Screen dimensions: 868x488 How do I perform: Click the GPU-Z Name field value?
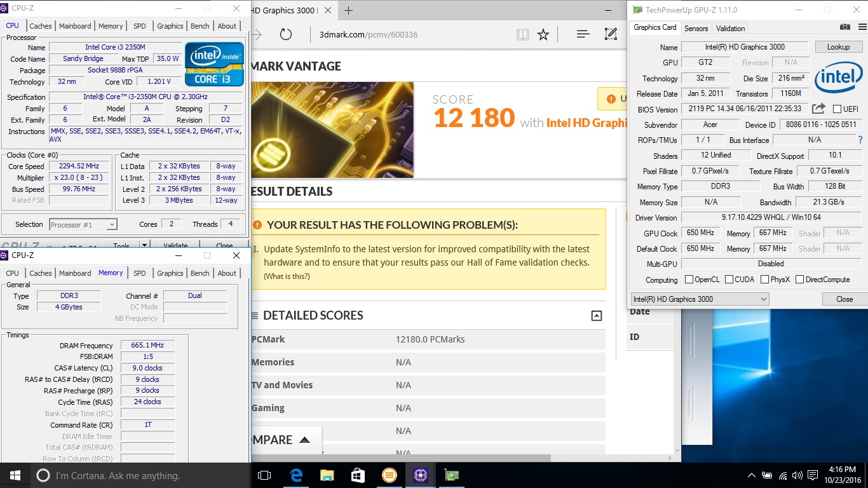pyautogui.click(x=745, y=47)
